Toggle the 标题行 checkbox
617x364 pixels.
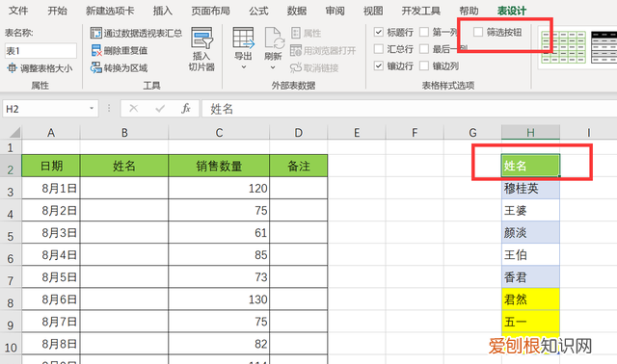click(379, 32)
